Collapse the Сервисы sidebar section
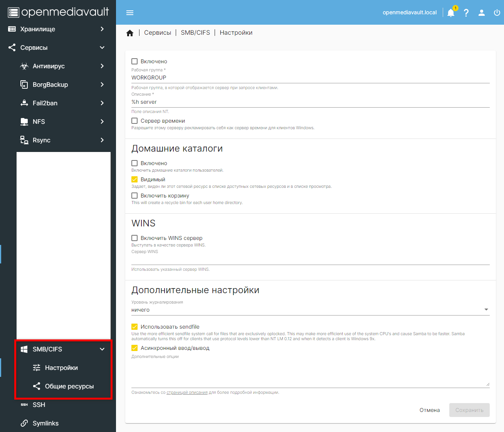This screenshot has height=432, width=504. click(102, 47)
